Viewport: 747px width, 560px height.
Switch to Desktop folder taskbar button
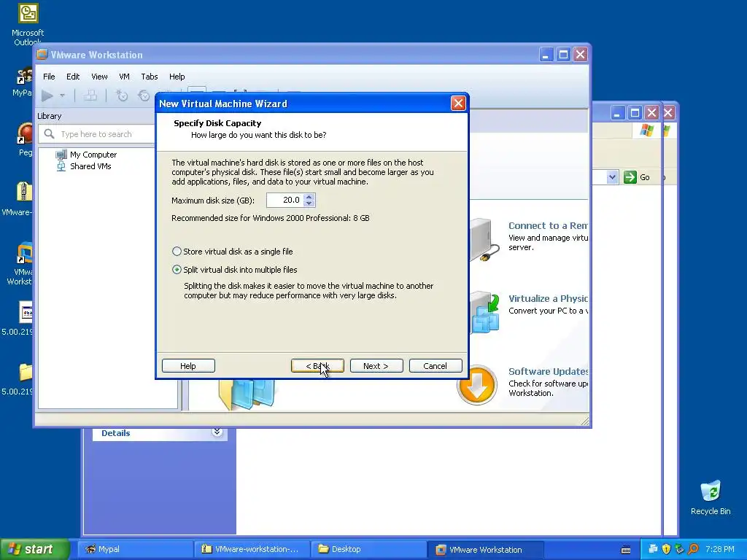(369, 549)
